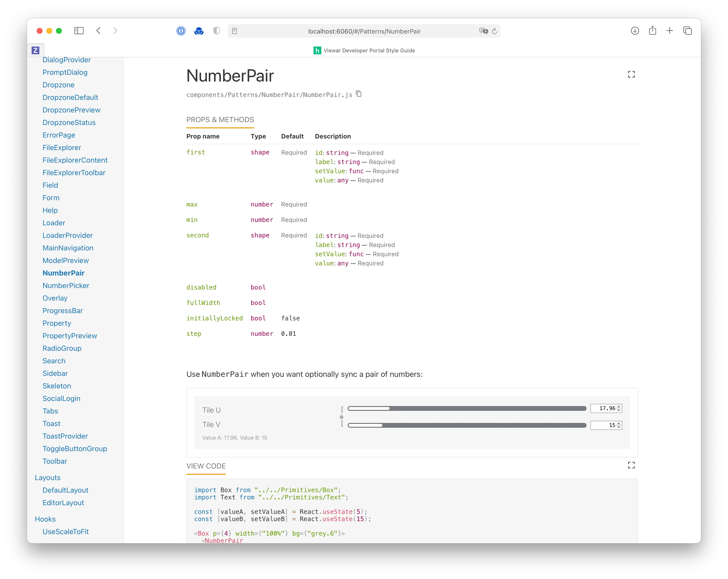Click the translate page icon
This screenshot has height=579, width=728.
(x=483, y=31)
